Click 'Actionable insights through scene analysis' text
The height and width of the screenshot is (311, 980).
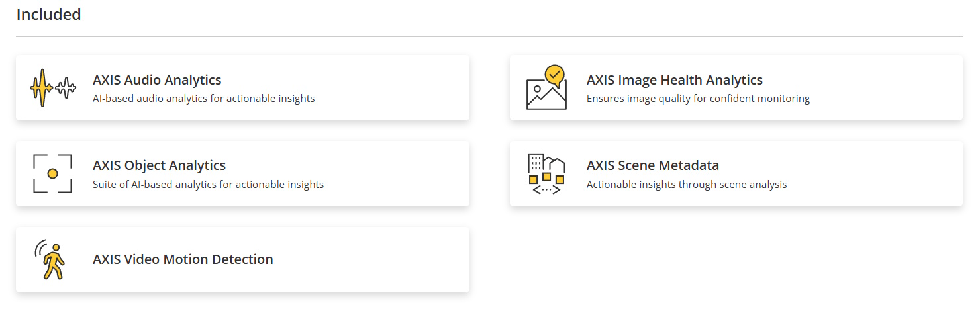tap(687, 185)
